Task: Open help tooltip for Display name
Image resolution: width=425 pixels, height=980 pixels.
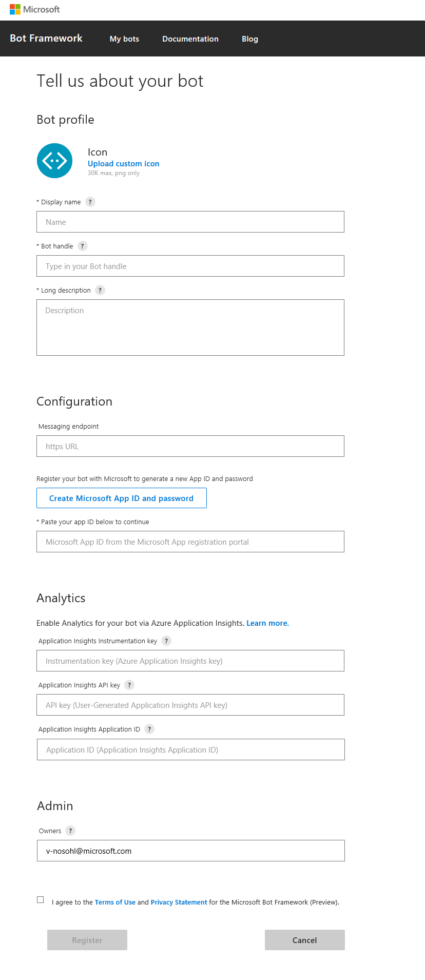Action: coord(90,202)
